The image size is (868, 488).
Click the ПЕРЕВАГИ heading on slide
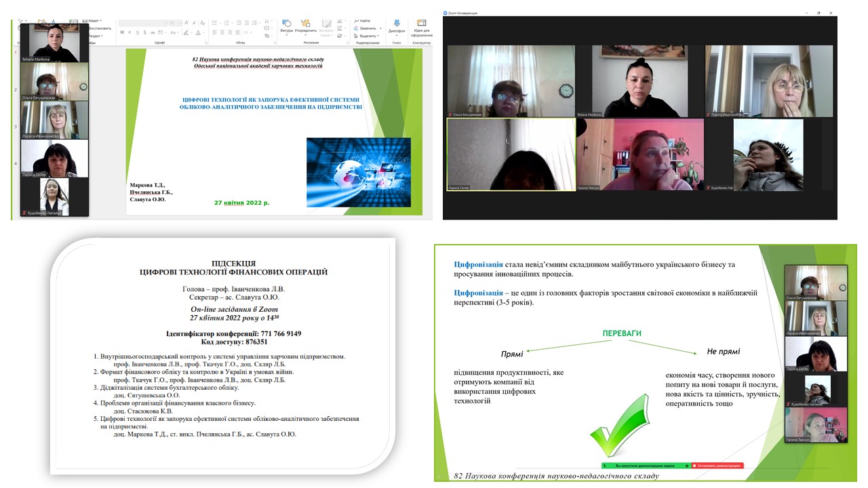622,333
